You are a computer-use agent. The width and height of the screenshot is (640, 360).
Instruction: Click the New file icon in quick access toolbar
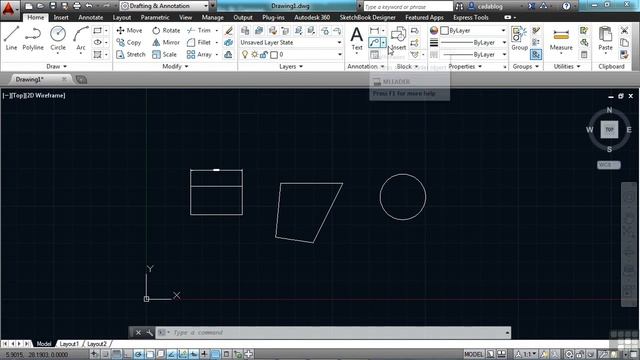pos(29,6)
